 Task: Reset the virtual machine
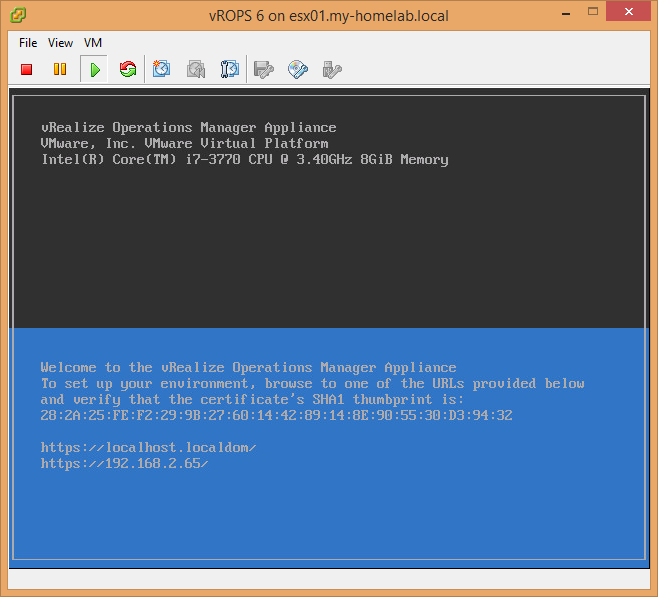click(127, 69)
